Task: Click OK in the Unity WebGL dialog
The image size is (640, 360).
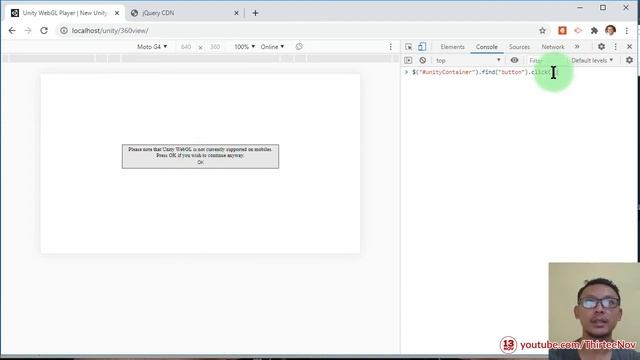Action: (x=200, y=162)
